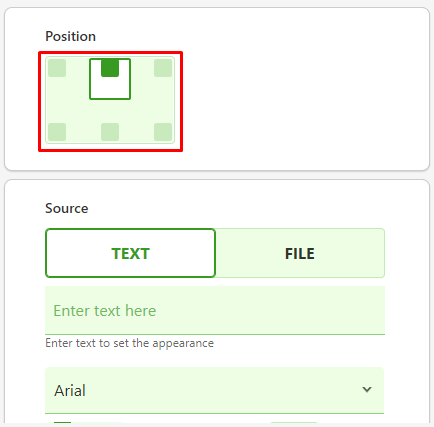Switch source to the FILE tab
This screenshot has width=434, height=427.
tap(300, 253)
